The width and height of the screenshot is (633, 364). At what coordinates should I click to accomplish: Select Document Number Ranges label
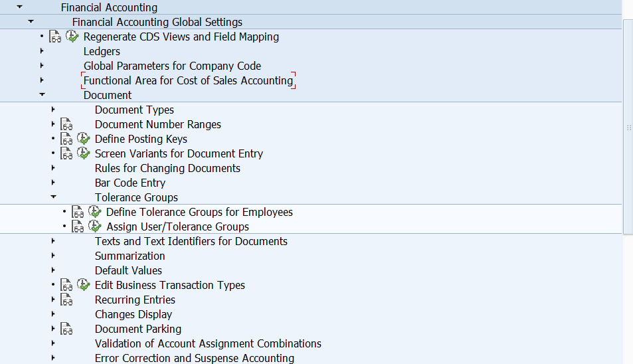pyautogui.click(x=158, y=124)
